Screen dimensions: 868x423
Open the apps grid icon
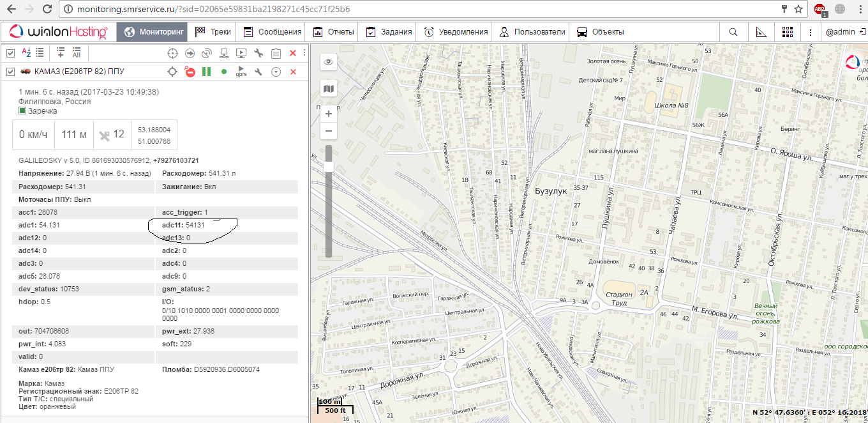(787, 32)
